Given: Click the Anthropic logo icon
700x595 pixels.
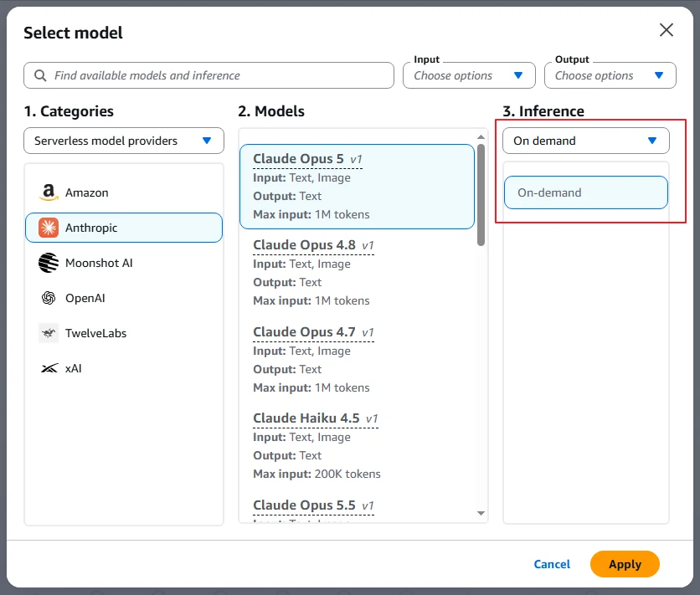Looking at the screenshot, I should tap(49, 228).
